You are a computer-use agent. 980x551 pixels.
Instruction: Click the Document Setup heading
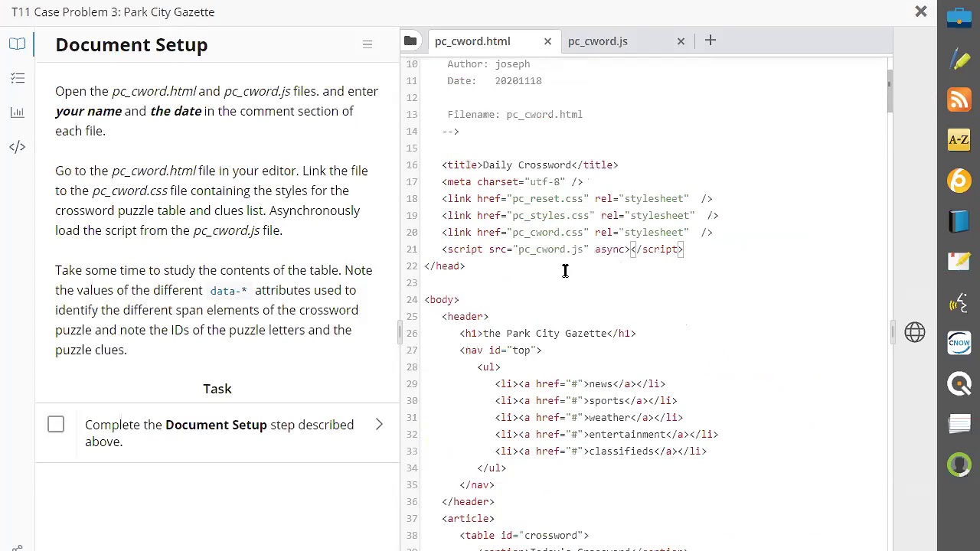[132, 44]
